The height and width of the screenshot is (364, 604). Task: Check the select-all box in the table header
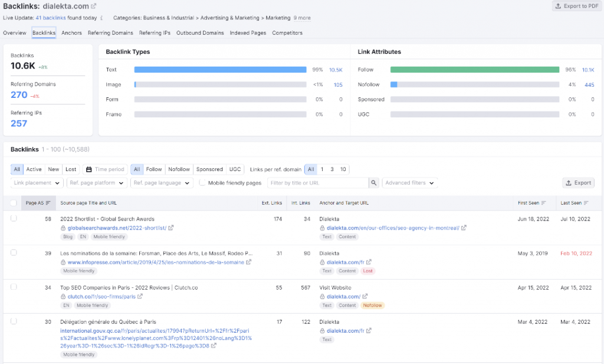click(x=13, y=202)
